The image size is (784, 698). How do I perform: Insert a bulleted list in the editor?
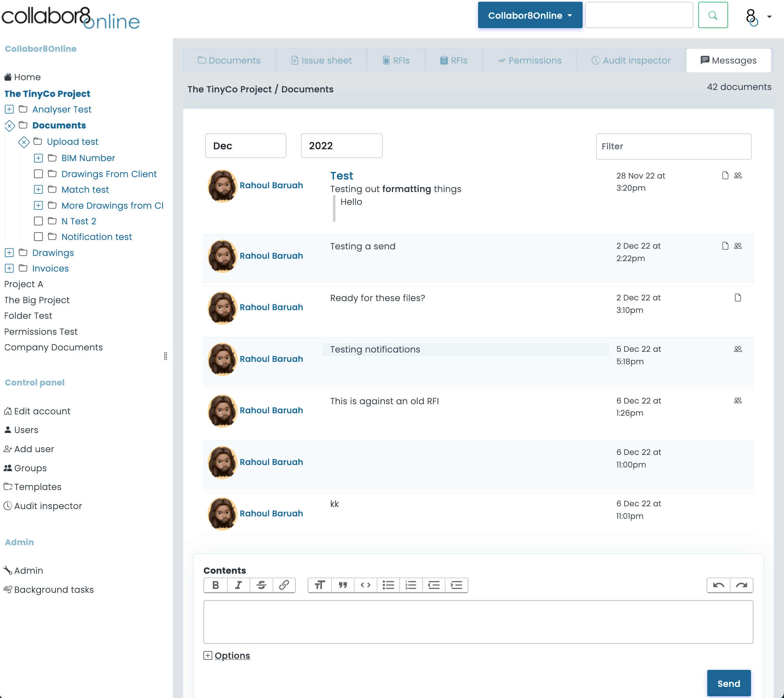pos(388,585)
